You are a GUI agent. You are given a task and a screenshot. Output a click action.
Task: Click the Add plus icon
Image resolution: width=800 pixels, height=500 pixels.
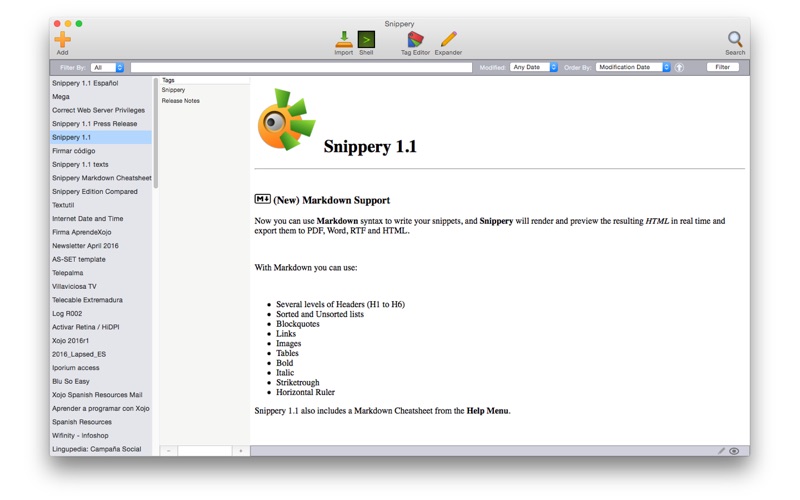click(62, 39)
